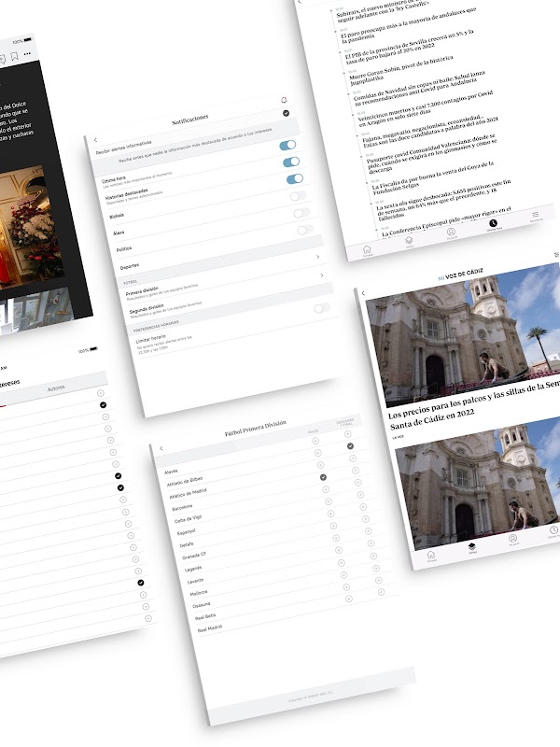560x747 pixels.
Task: Uncheck Goles alerts for Barcelona
Action: coord(323,477)
